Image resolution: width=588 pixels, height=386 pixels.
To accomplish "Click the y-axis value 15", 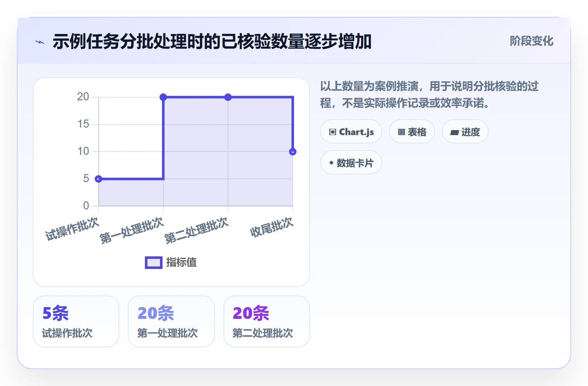I will coord(83,124).
